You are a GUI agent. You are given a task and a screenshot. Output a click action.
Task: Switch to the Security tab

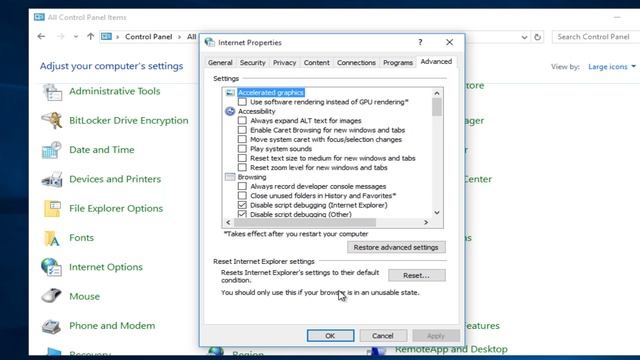(x=253, y=62)
